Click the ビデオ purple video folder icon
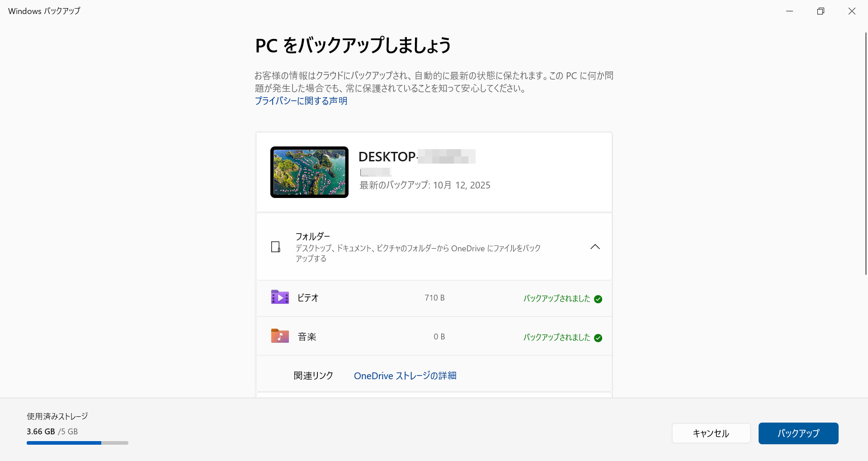 point(280,297)
